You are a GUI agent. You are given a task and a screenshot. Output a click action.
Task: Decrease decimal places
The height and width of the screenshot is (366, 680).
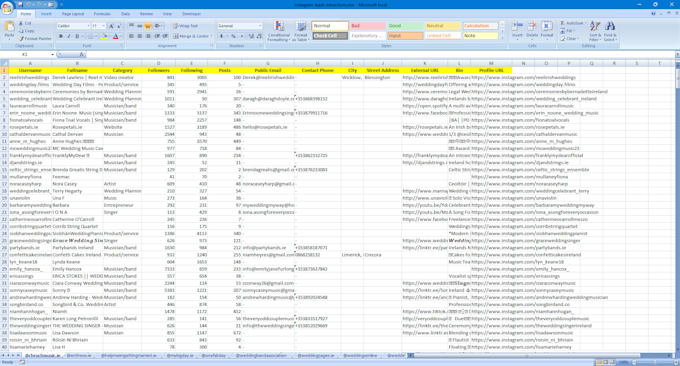tap(258, 36)
